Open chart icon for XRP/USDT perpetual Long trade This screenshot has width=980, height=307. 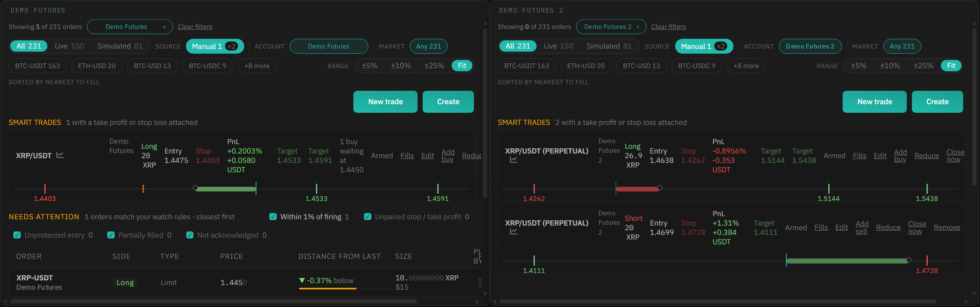coord(513,159)
